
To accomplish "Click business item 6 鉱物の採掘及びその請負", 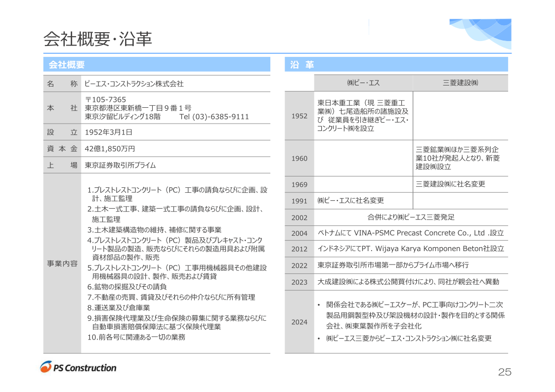I will click(127, 287).
